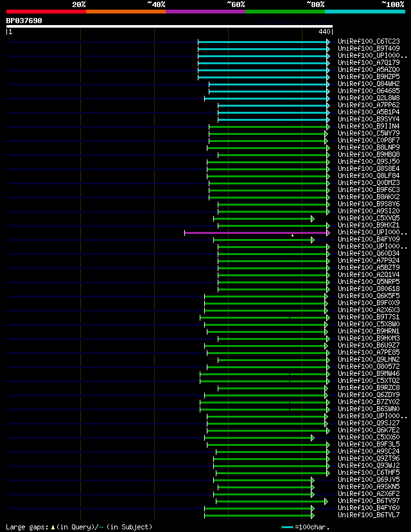Open hit UniRef100_A2X6X3
This screenshot has width=411, height=532.
pos(369,310)
